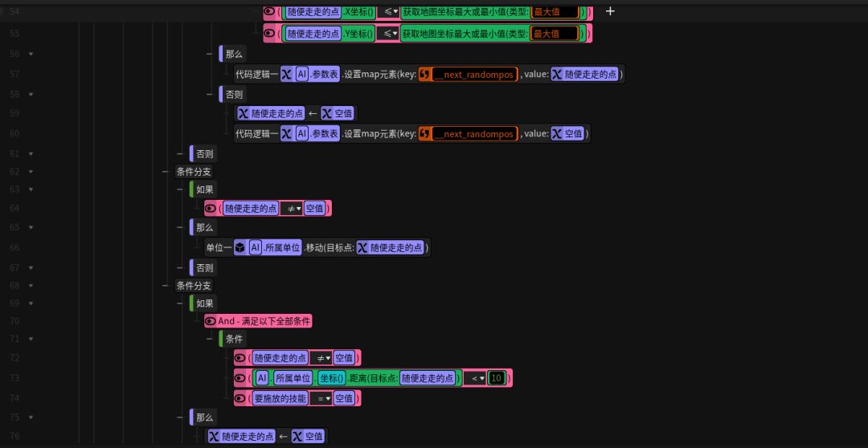Image resolution: width=868 pixels, height=448 pixels.
Task: Click 所属单位 token on line 66
Action: [x=282, y=248]
